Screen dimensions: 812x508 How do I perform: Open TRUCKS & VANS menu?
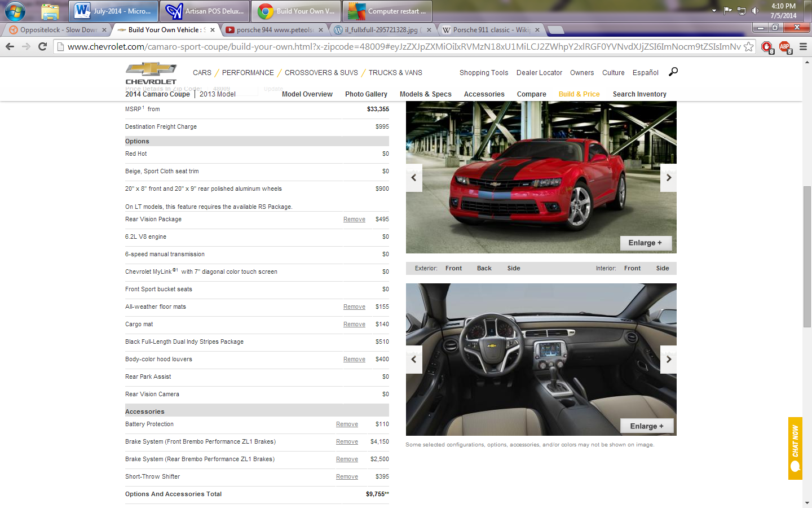pyautogui.click(x=395, y=73)
